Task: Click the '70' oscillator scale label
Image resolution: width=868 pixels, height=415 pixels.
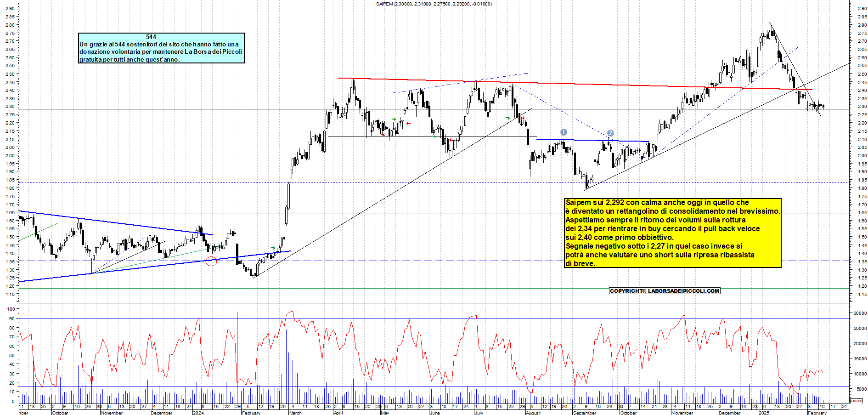Action: tap(12, 337)
